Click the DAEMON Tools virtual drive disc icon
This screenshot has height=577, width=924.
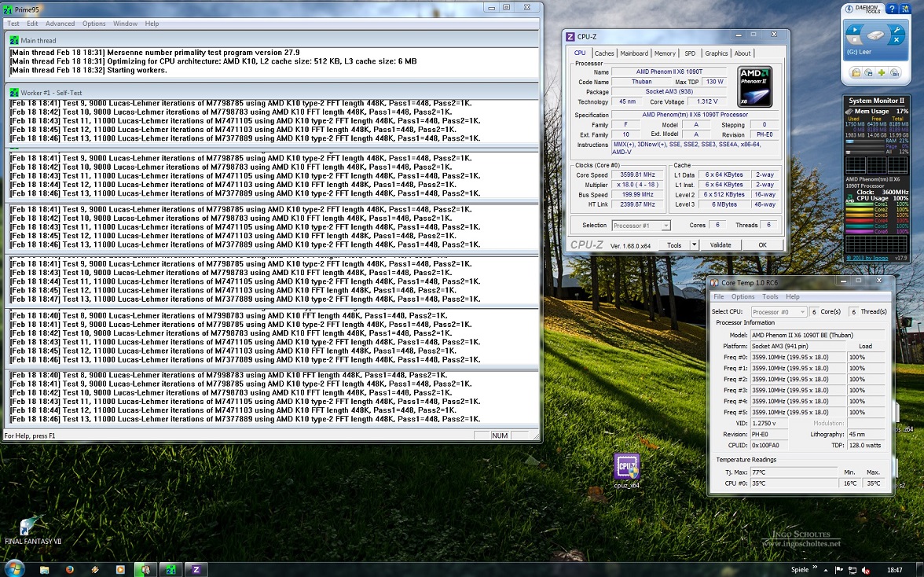coord(875,35)
